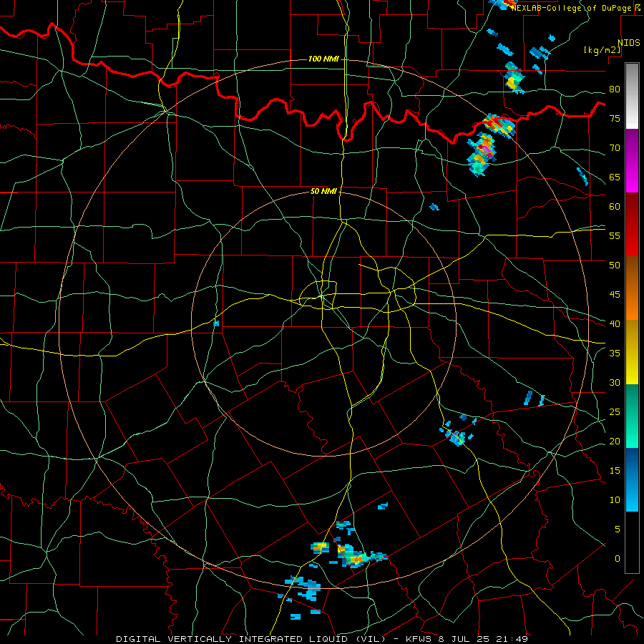
Task: Click the [kg/m2] units label
Action: point(602,50)
